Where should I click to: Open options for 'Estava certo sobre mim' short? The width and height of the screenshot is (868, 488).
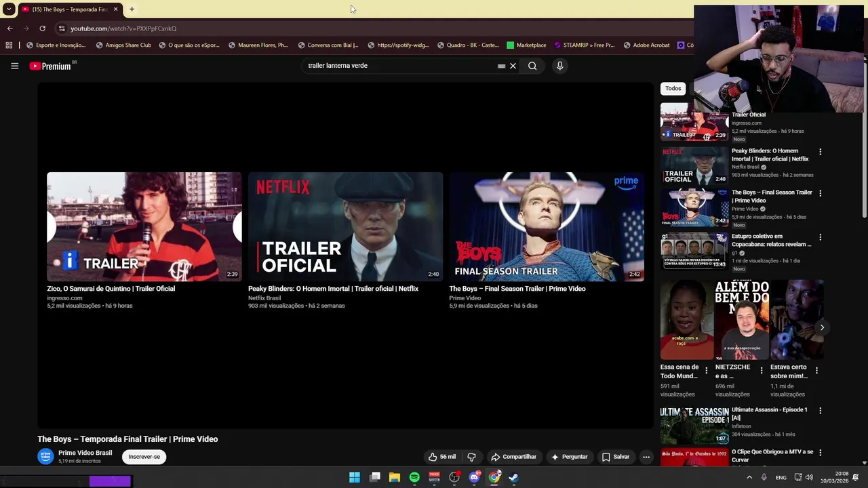pos(816,371)
